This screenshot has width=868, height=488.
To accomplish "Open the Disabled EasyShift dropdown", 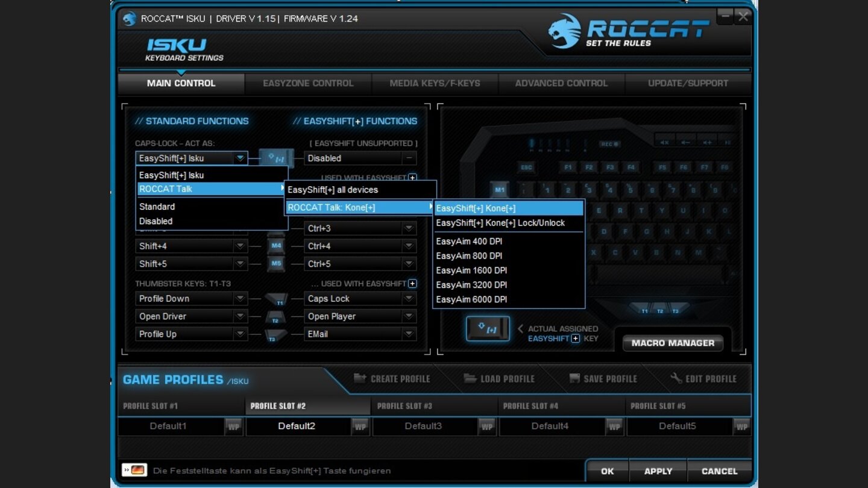I will pyautogui.click(x=360, y=158).
